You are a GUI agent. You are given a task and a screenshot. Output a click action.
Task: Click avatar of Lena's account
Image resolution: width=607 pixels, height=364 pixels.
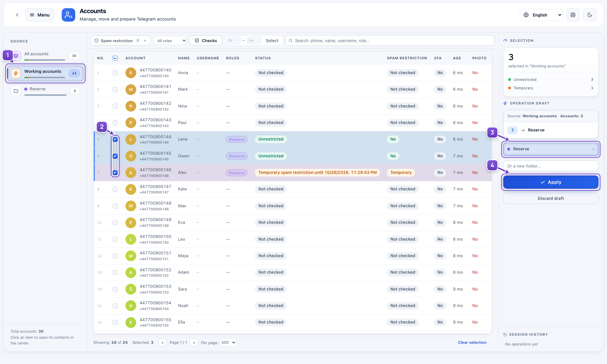click(131, 139)
